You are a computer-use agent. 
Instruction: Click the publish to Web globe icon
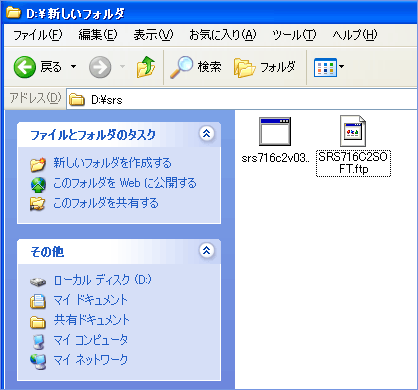click(38, 184)
